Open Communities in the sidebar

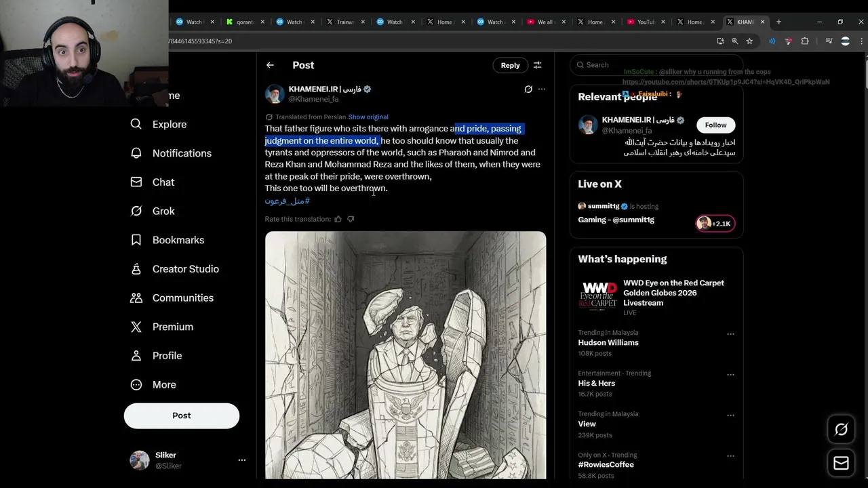[x=172, y=298]
